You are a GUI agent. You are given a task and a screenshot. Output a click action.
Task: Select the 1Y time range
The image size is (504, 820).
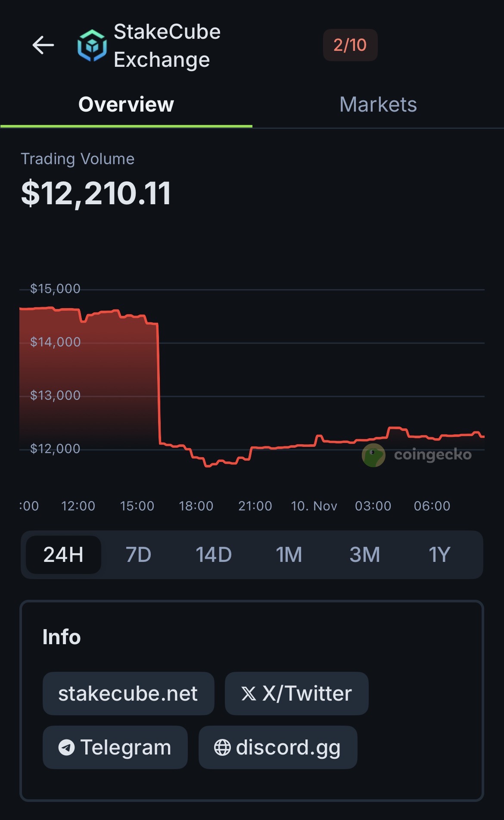(439, 555)
